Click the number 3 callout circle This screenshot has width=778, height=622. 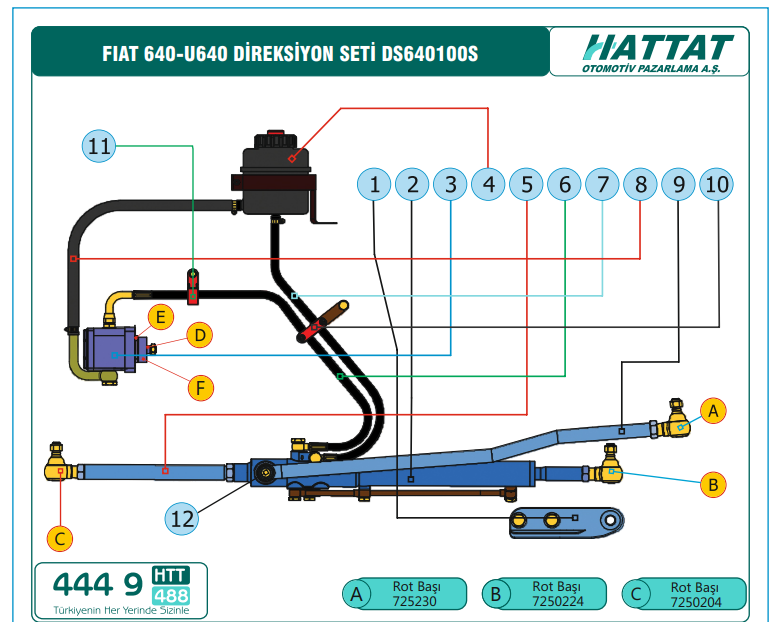click(x=450, y=185)
